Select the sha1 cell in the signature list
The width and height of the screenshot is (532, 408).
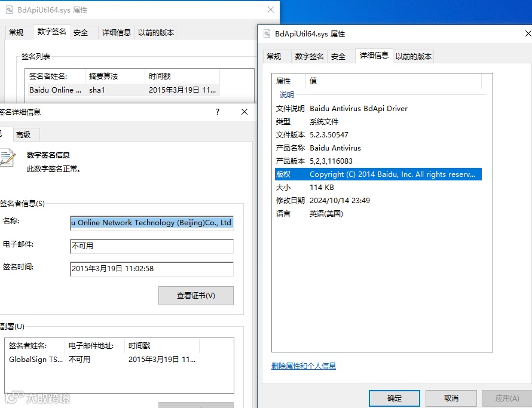point(97,90)
